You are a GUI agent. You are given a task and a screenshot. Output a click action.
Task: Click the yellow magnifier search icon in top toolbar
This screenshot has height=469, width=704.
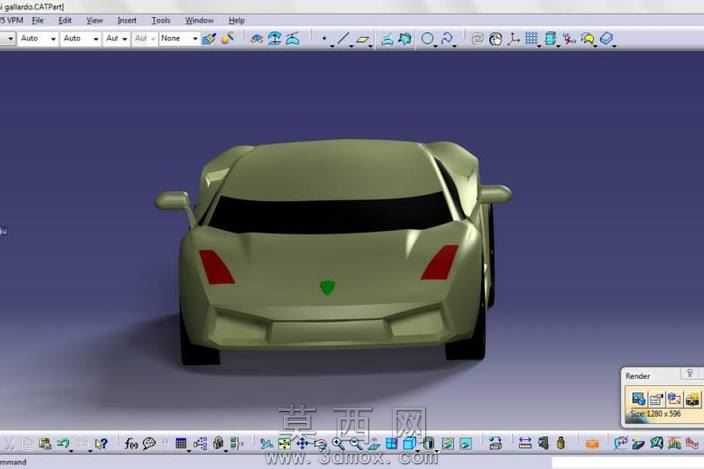(x=588, y=39)
